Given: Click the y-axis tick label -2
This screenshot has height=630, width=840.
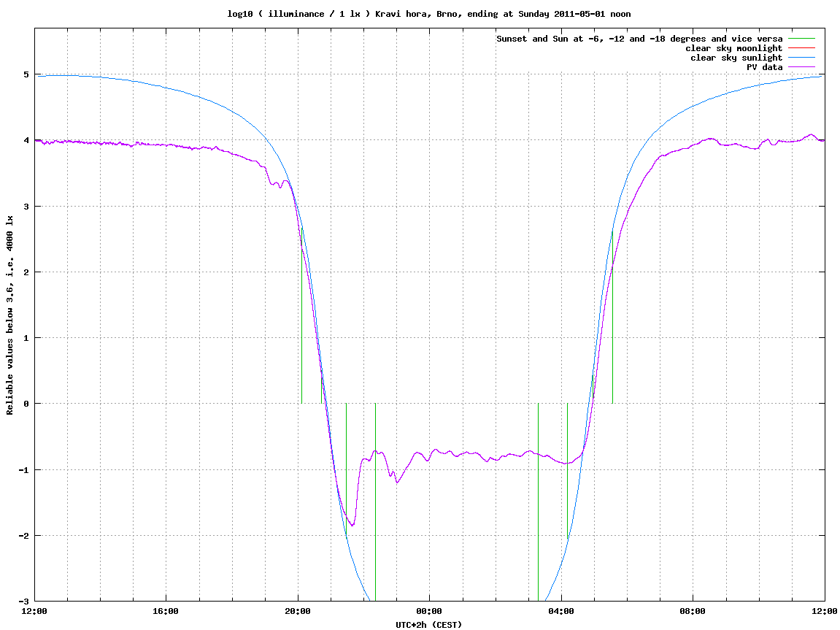Looking at the screenshot, I should [24, 536].
